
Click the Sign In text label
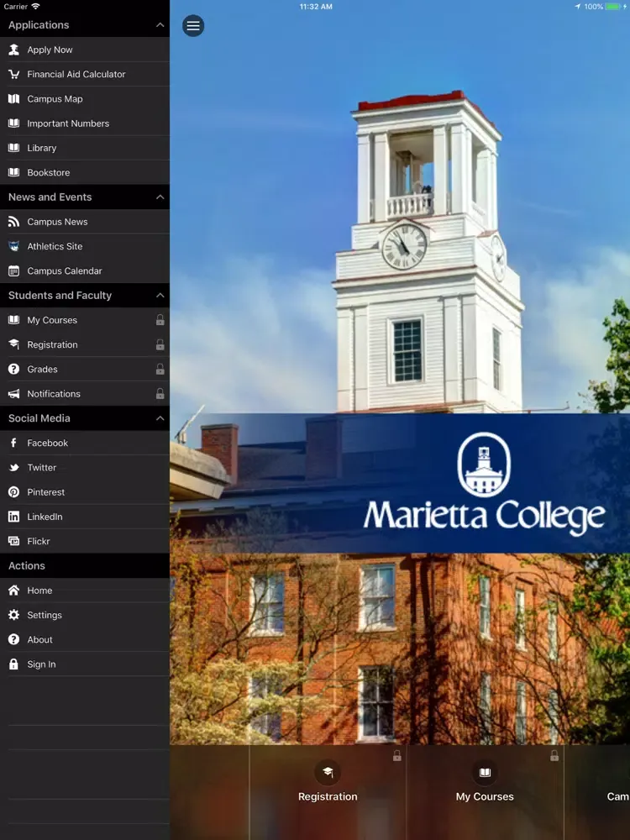pyautogui.click(x=41, y=664)
